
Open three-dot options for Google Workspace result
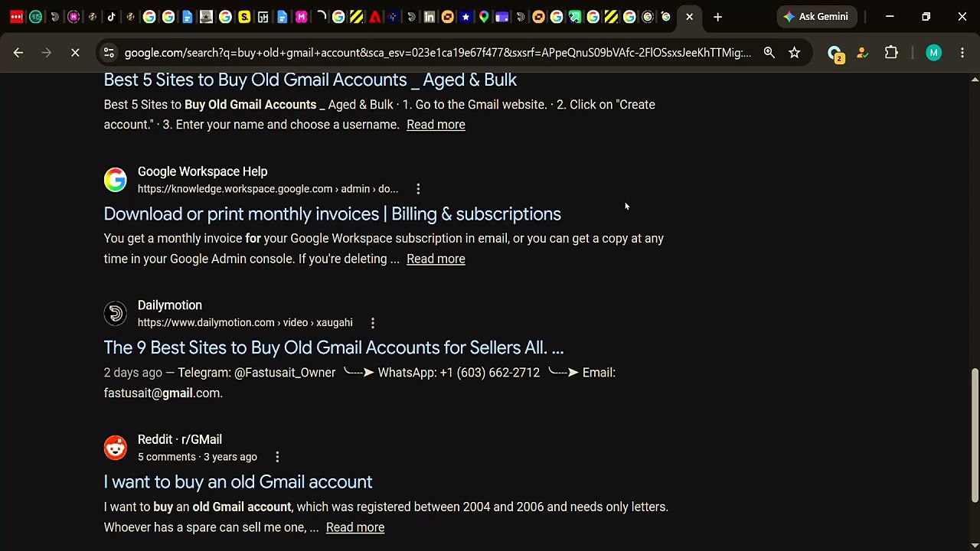[418, 189]
